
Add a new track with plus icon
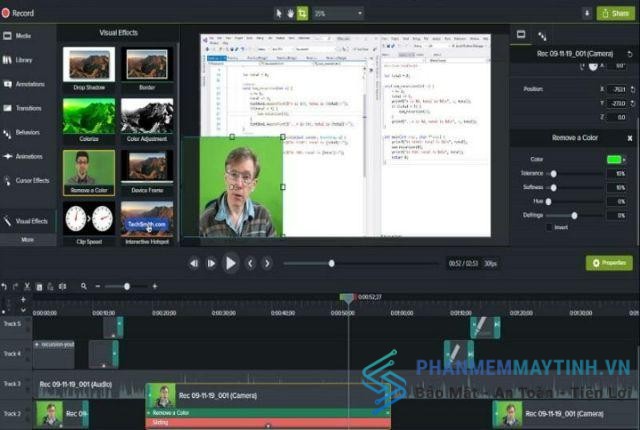click(23, 299)
